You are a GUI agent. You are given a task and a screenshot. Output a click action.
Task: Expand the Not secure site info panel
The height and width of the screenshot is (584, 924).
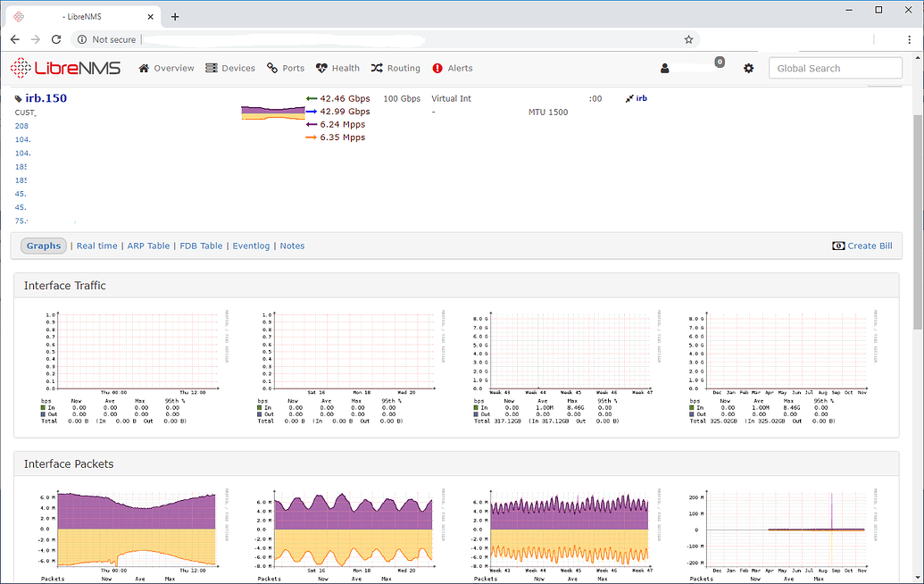[x=105, y=39]
